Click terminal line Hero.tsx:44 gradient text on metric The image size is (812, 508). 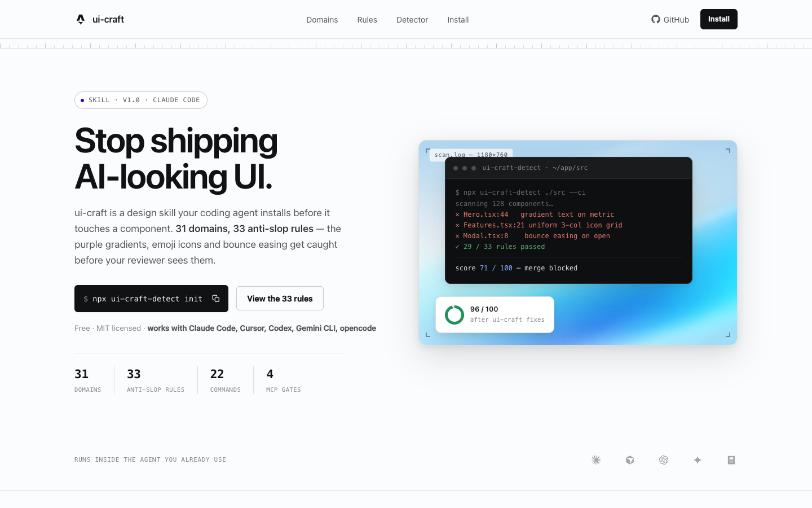[x=535, y=214]
